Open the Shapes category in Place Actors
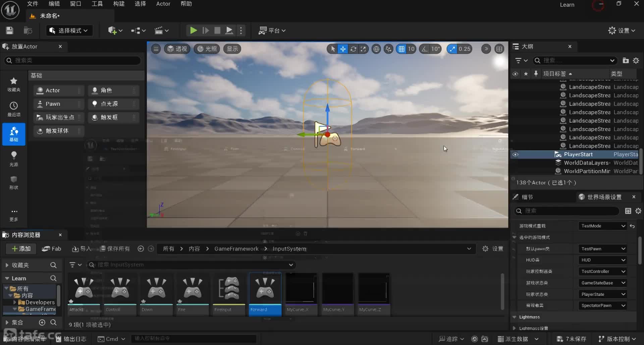 coord(14,183)
